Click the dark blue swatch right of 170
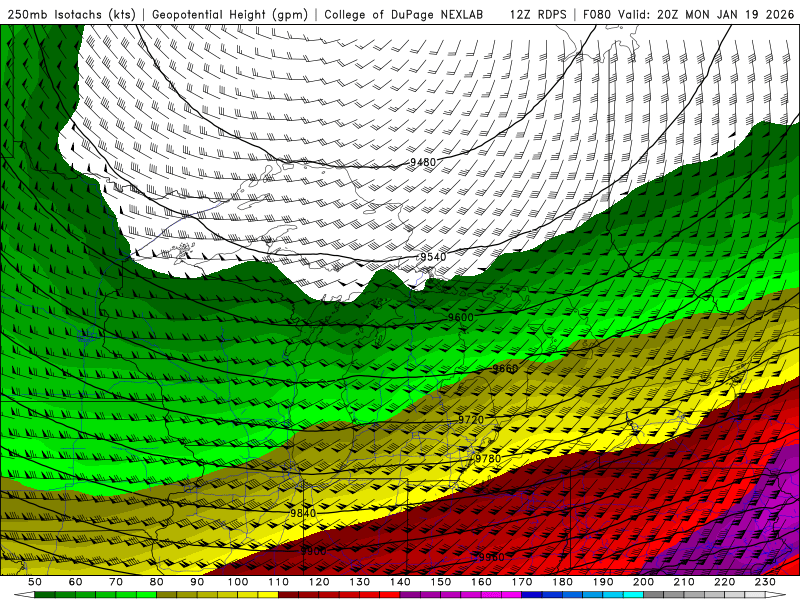The height and width of the screenshot is (600, 800). click(x=532, y=595)
